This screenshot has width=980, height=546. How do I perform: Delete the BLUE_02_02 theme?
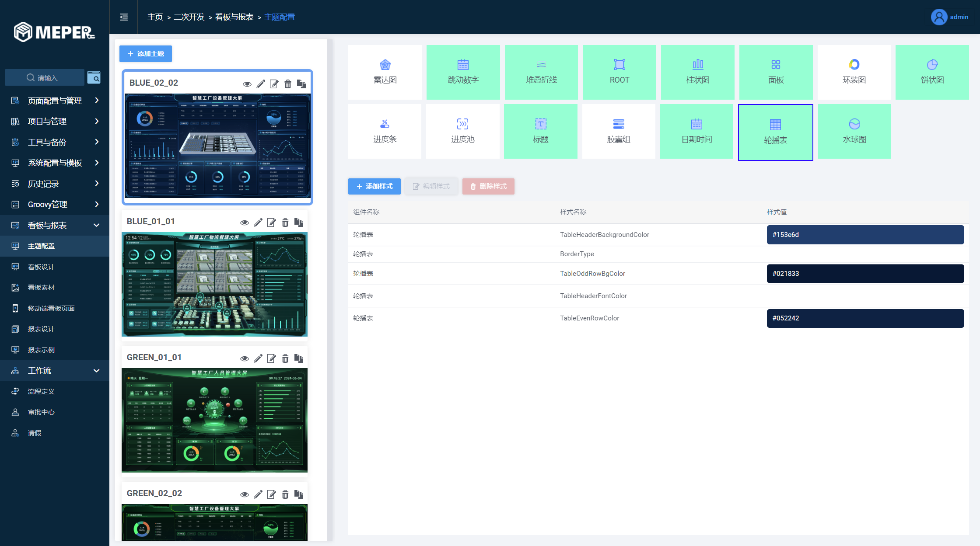coord(288,83)
